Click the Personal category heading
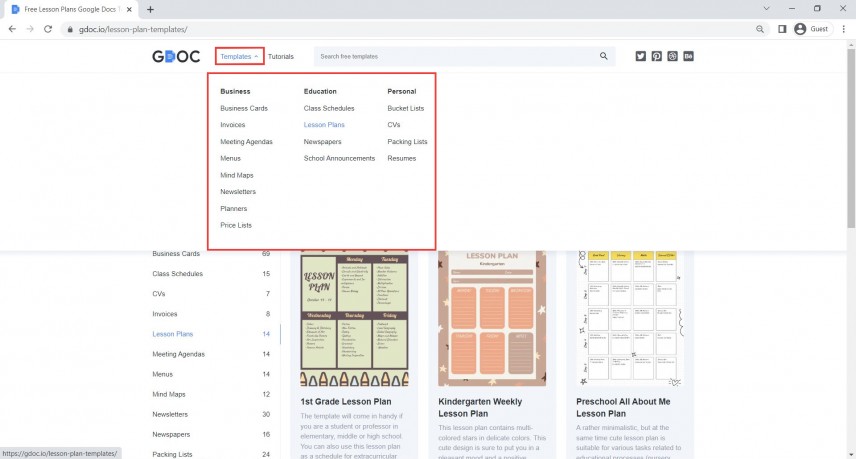 click(402, 91)
